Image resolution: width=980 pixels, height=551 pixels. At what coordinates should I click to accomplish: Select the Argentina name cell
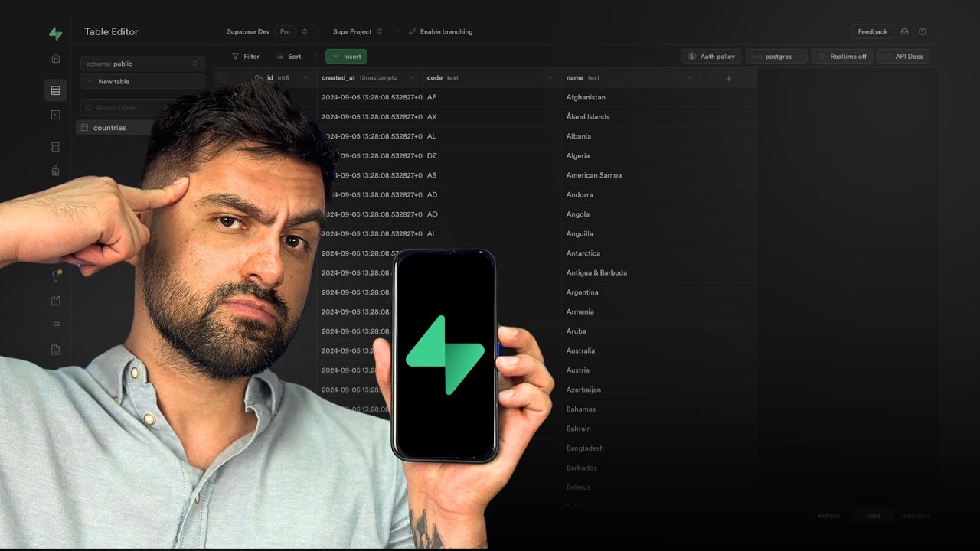(x=631, y=292)
